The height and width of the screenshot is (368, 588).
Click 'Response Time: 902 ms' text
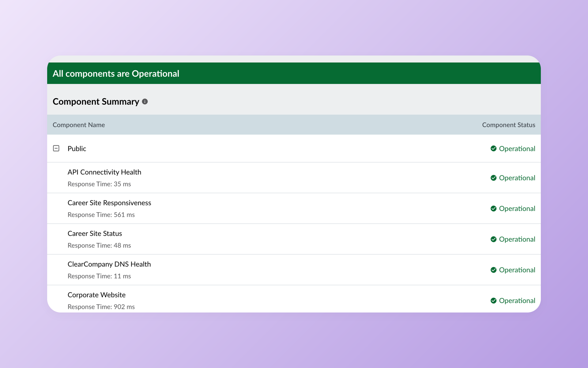point(101,307)
